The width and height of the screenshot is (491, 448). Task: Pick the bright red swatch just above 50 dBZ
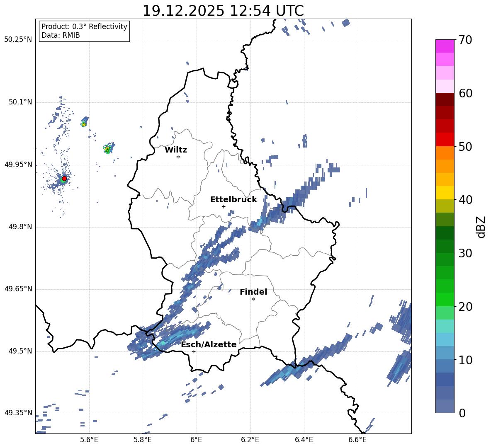[445, 140]
